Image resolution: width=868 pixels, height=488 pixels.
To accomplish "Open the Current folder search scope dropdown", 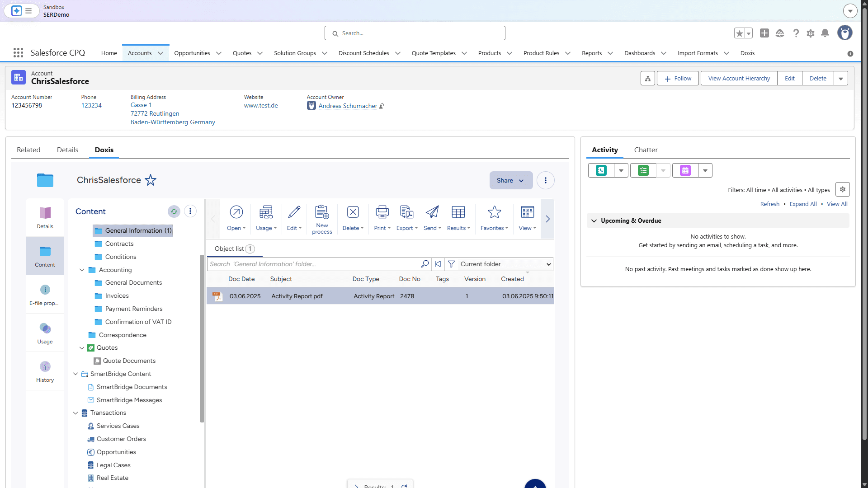I will 505,264.
